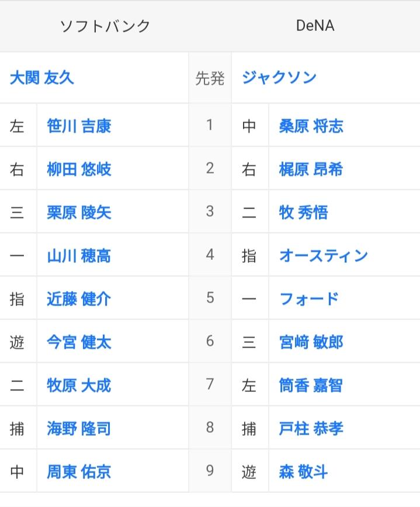Open starting pitcher 大関 友久 profile
Viewport: 420px width, 507px height.
42,78
